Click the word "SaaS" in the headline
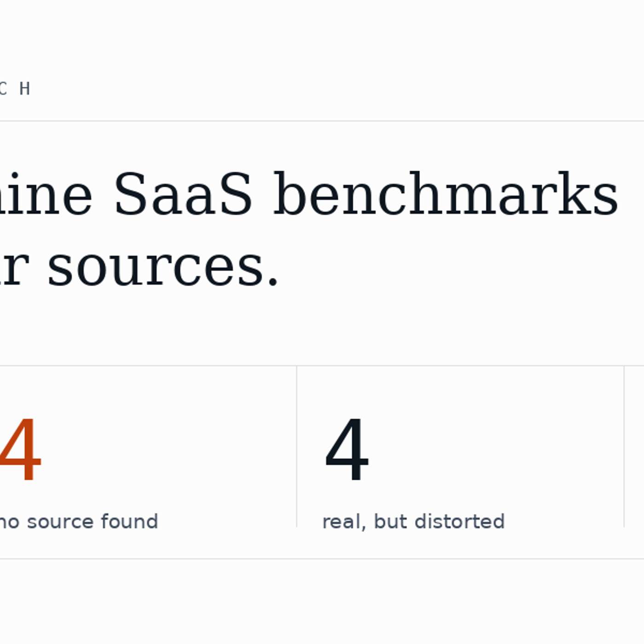Screen dimensions: 644x644 (183, 194)
